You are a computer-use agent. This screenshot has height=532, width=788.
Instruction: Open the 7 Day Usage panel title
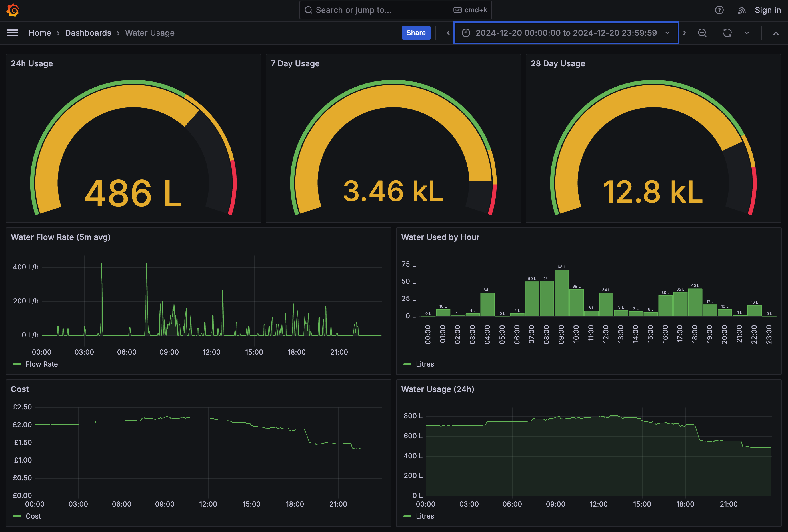point(295,63)
